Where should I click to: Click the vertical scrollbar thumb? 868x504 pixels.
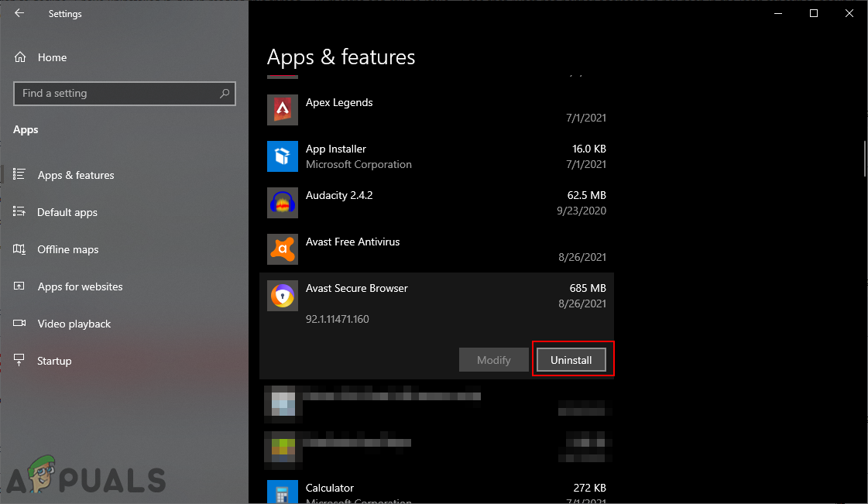865,159
